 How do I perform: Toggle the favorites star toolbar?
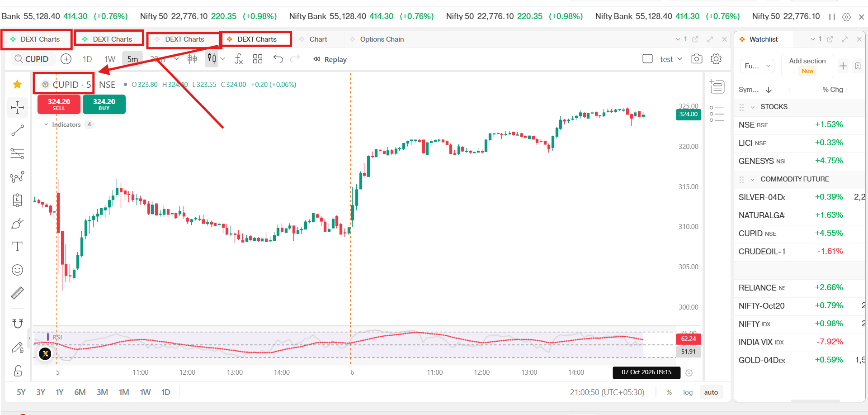[x=17, y=84]
